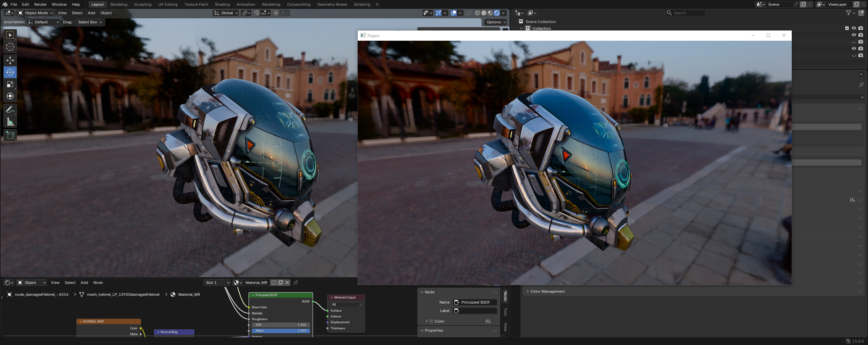The height and width of the screenshot is (345, 868).
Task: Click the Alpha slider on Principled BSDF
Action: [281, 331]
